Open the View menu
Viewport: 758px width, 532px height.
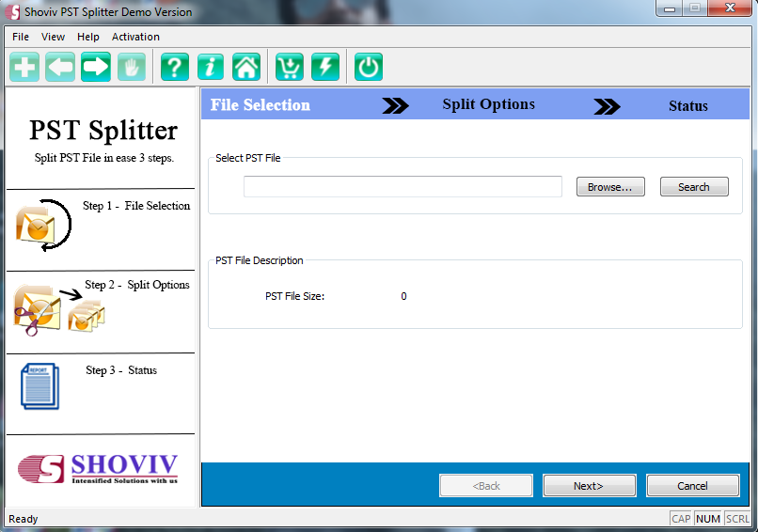click(x=54, y=37)
